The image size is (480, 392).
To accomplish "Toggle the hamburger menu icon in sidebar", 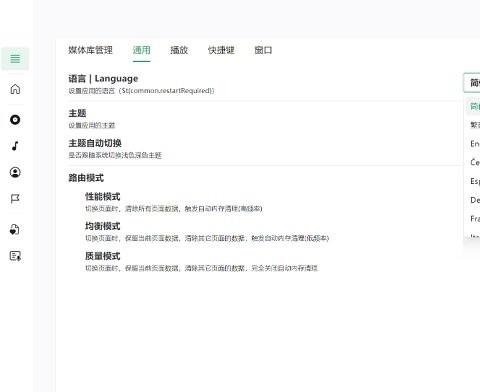I will tap(15, 59).
